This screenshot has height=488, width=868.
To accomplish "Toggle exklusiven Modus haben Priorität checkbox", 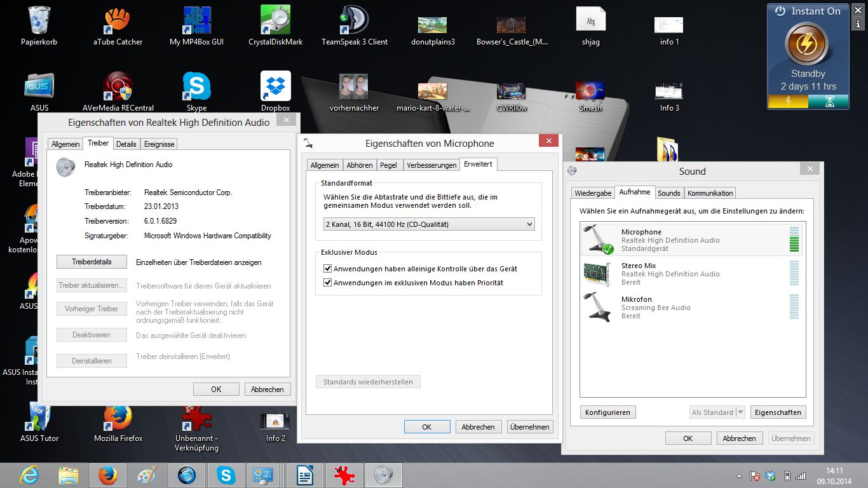I will 328,282.
